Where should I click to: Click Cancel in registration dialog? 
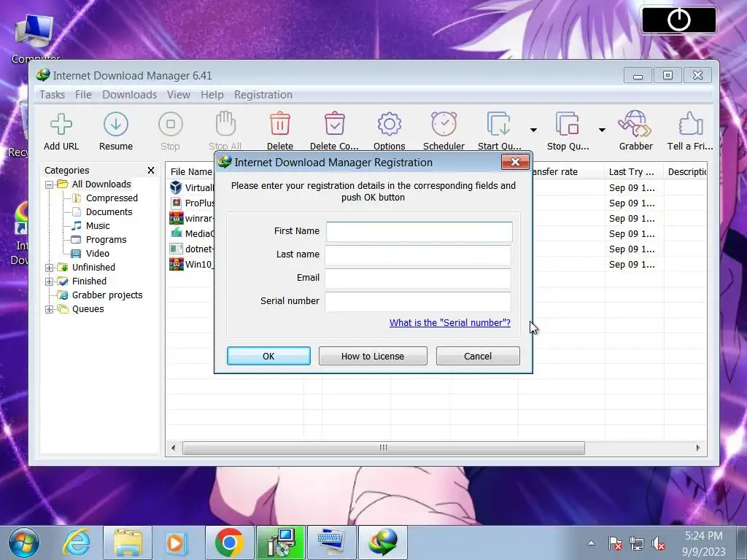(x=478, y=356)
